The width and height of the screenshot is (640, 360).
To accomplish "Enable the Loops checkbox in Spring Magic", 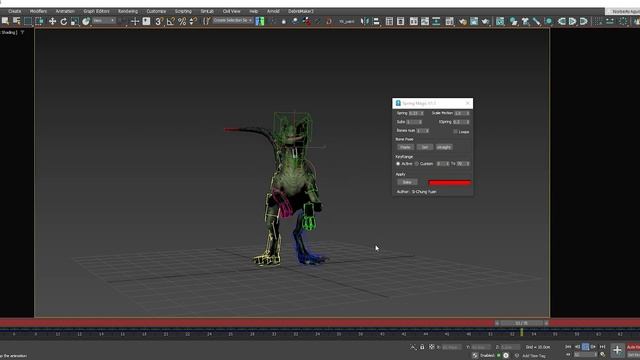I will coord(456,132).
